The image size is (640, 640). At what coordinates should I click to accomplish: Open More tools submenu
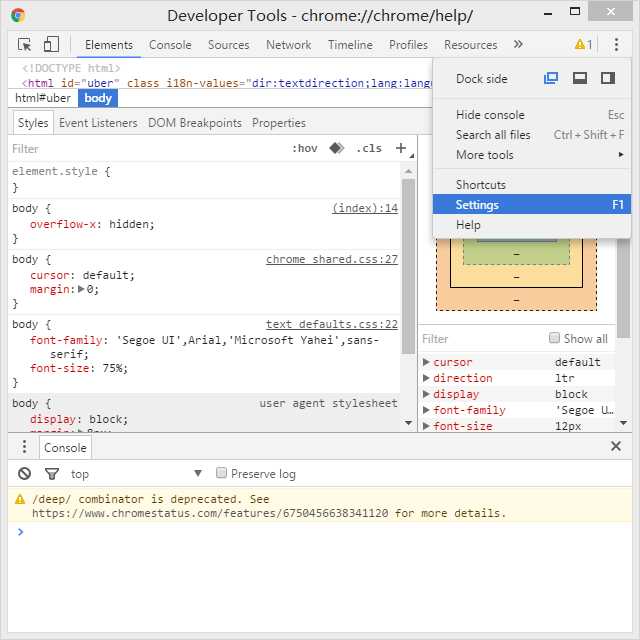tap(532, 155)
